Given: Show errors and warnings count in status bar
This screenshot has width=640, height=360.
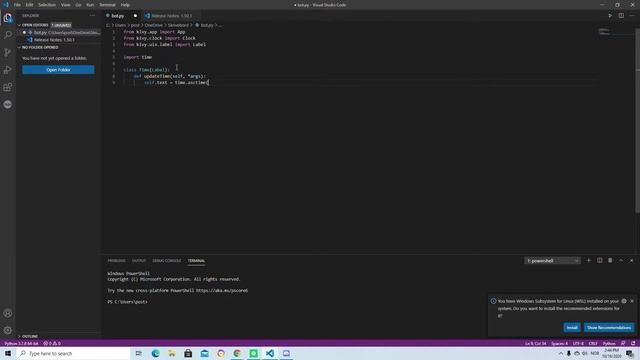Looking at the screenshot, I should tap(52, 343).
